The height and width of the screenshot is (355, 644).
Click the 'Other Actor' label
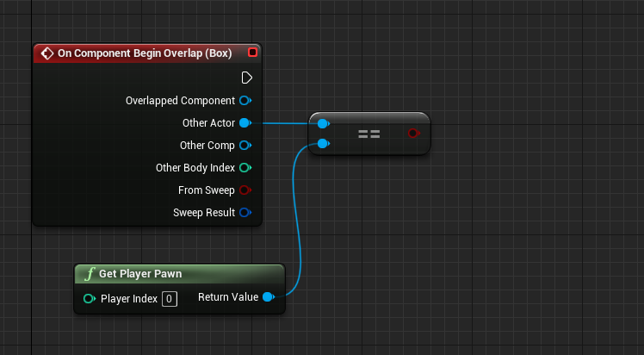pyautogui.click(x=208, y=123)
